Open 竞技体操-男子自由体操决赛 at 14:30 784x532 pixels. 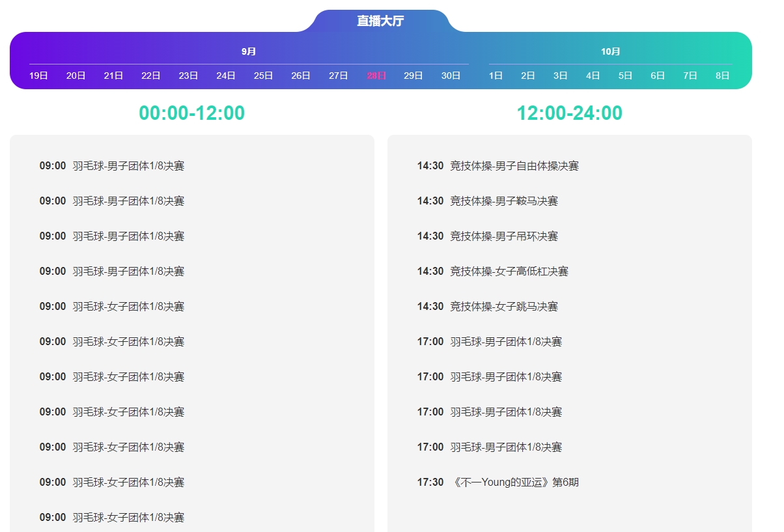[x=514, y=166]
